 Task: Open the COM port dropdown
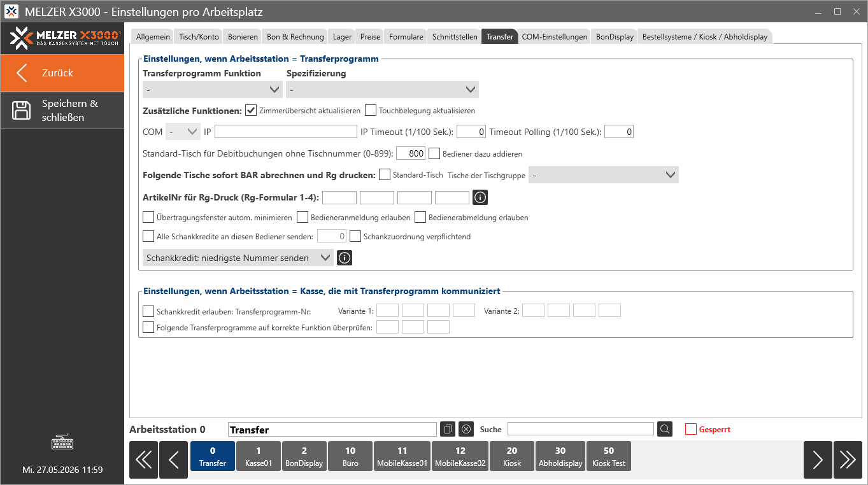[183, 132]
